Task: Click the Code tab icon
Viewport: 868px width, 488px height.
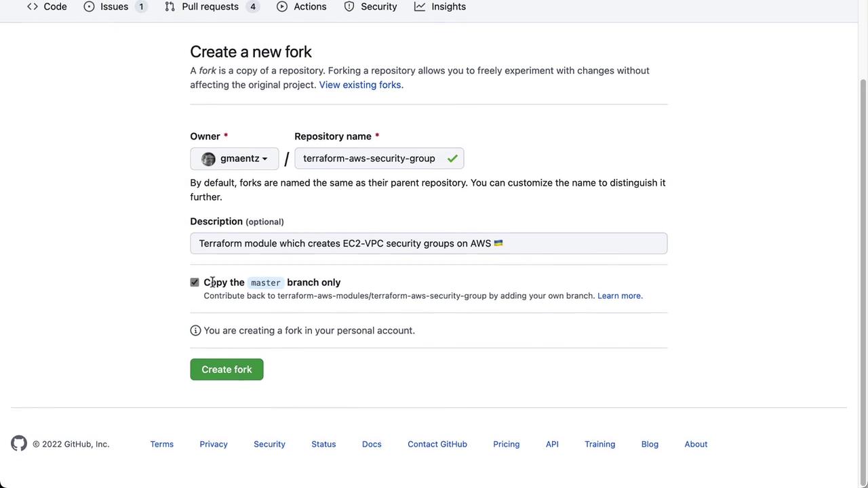Action: (33, 7)
